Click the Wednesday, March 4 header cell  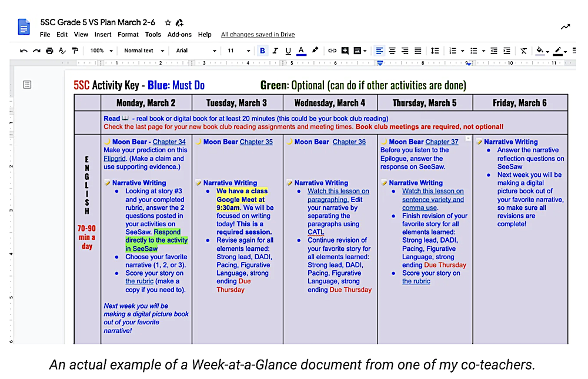330,103
